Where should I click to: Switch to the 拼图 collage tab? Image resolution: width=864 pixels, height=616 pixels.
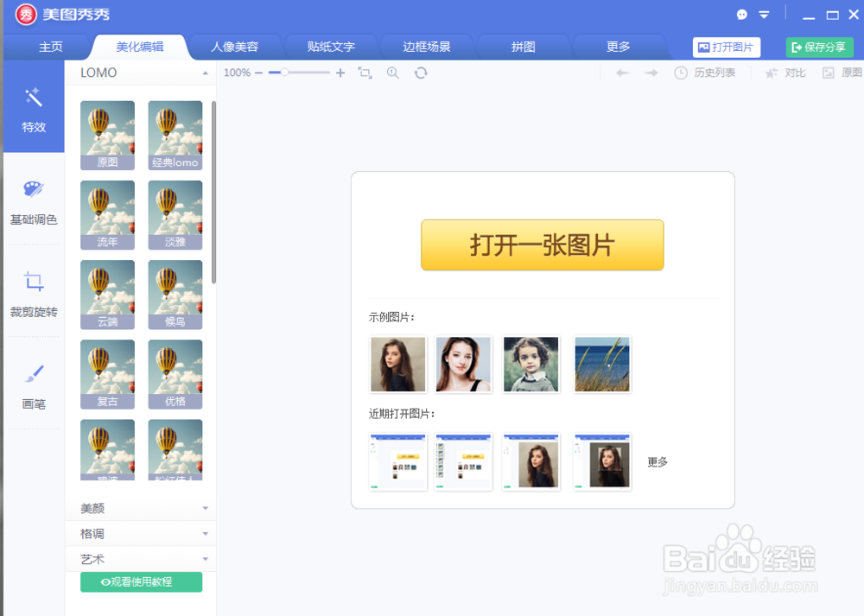[524, 47]
